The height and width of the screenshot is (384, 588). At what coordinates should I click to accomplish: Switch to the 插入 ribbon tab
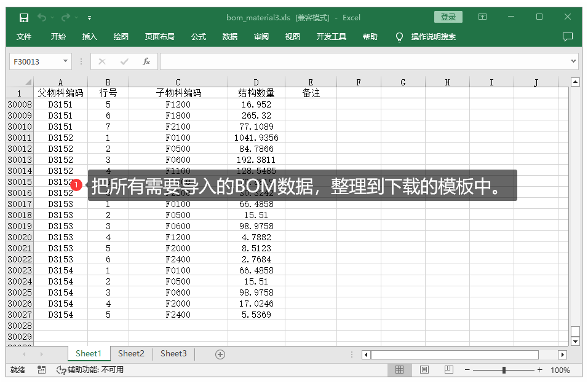coord(90,37)
